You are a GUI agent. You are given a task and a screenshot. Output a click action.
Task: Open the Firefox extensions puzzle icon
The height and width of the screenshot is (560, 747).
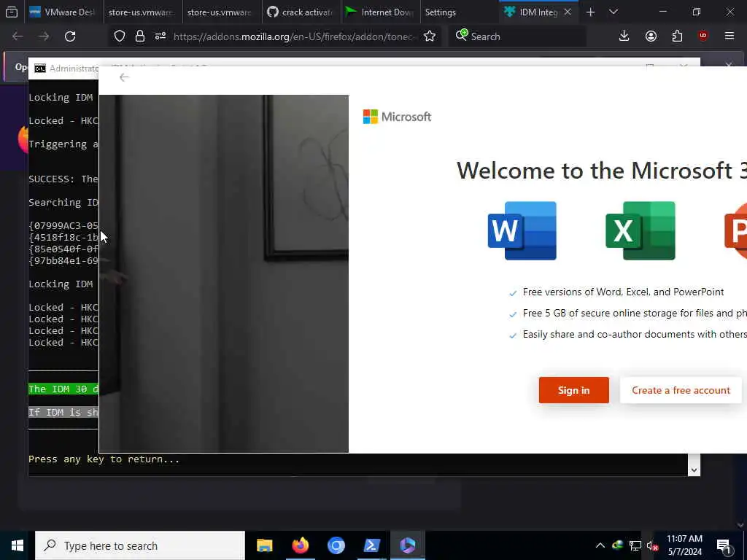point(677,36)
